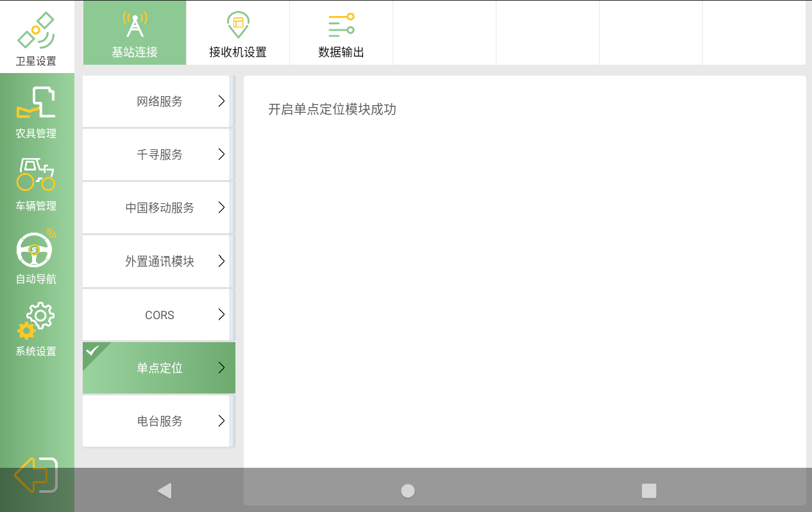Toggle the checked 单点定位 option

click(x=159, y=368)
